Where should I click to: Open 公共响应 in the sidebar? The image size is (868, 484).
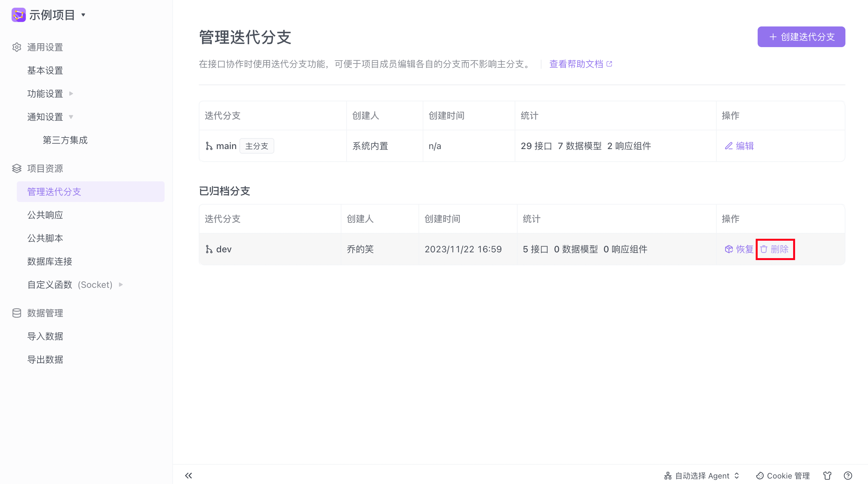[45, 215]
